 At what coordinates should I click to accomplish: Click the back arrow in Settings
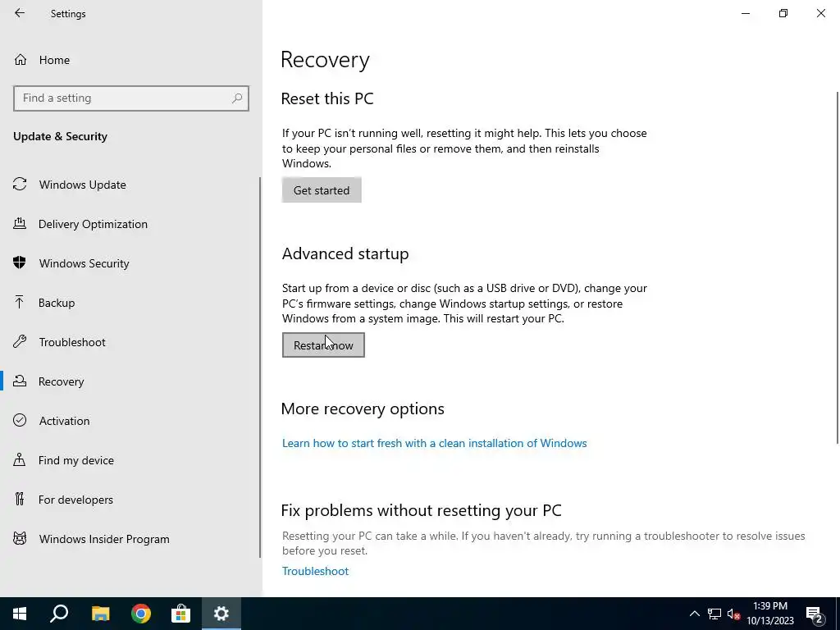coord(20,13)
